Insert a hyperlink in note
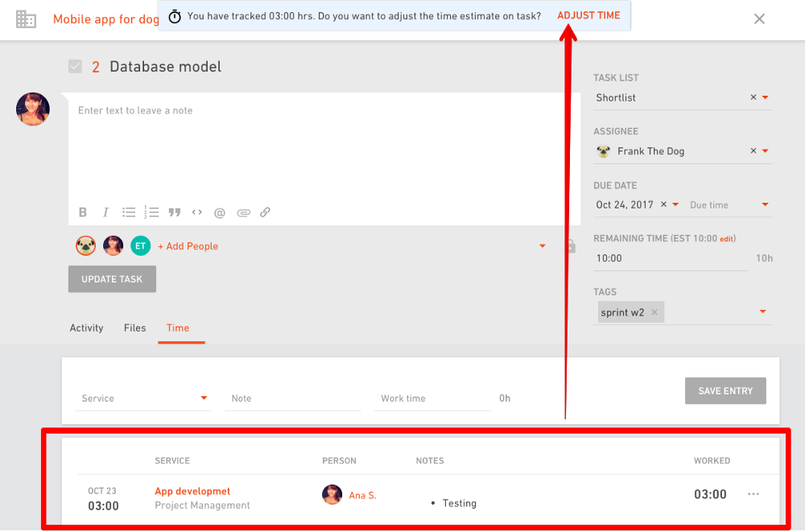Screen dimensions: 805x532 click(x=265, y=212)
